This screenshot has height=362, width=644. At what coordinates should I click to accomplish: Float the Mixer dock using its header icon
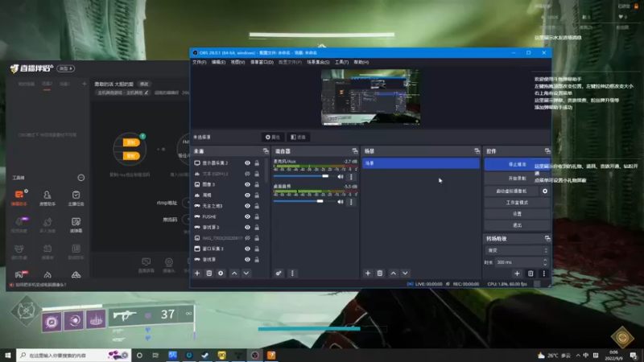[355, 151]
